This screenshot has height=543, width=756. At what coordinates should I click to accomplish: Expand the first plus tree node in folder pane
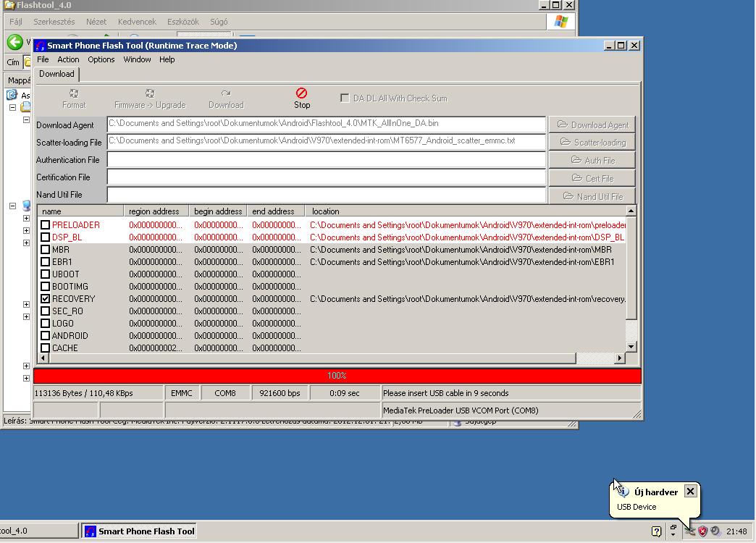coord(27,219)
